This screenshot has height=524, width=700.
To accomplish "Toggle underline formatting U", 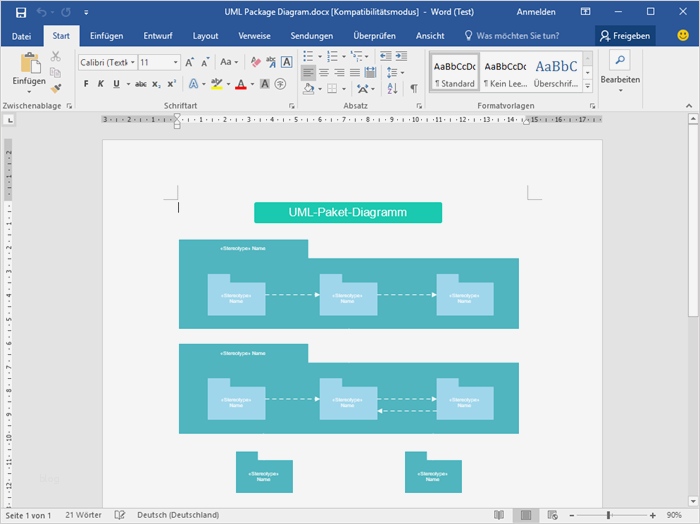I will (x=117, y=84).
